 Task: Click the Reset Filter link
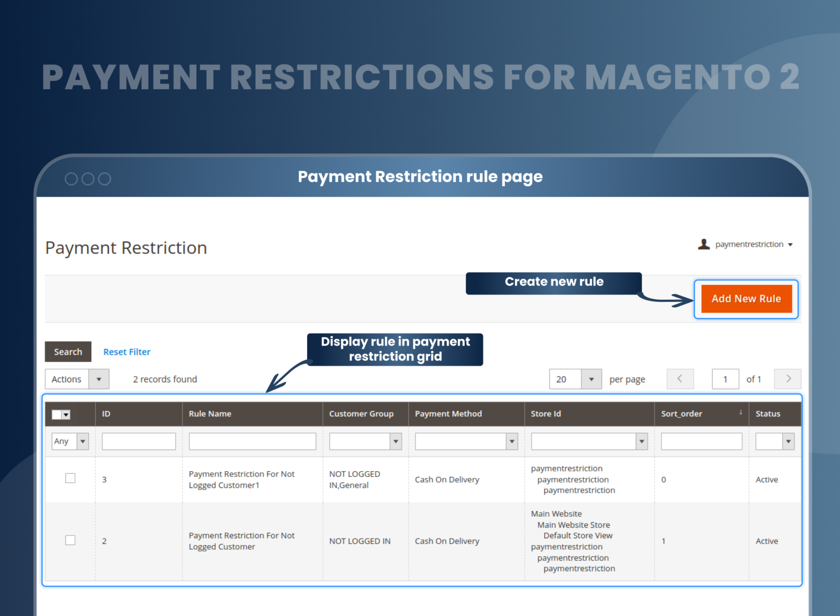127,352
